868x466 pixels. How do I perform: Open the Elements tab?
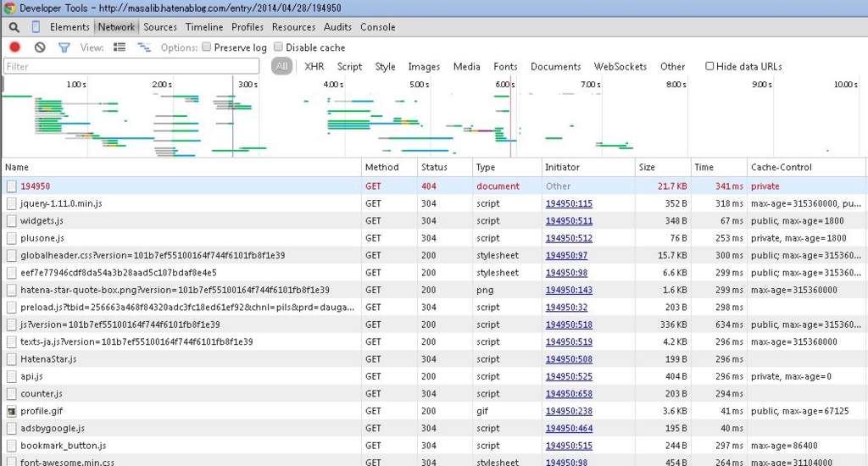tap(70, 27)
